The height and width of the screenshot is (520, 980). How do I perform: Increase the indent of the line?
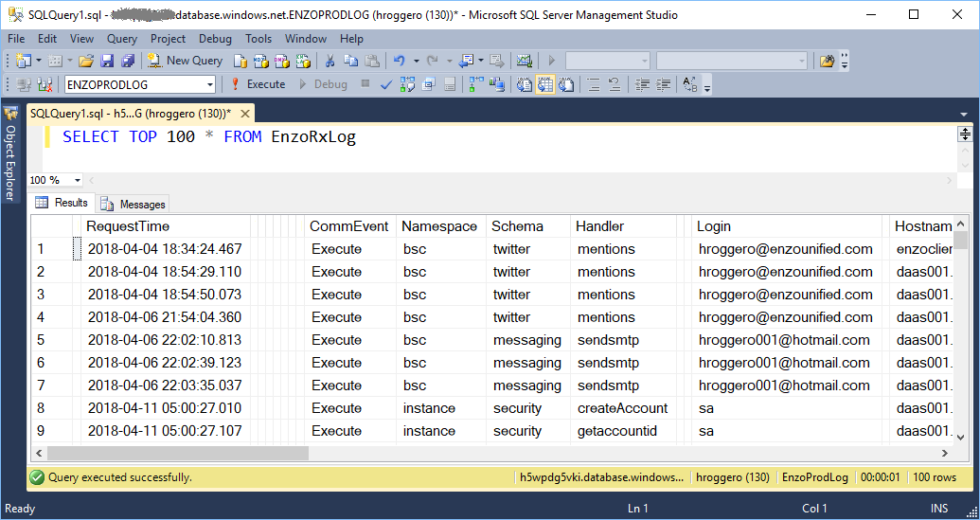[x=663, y=84]
